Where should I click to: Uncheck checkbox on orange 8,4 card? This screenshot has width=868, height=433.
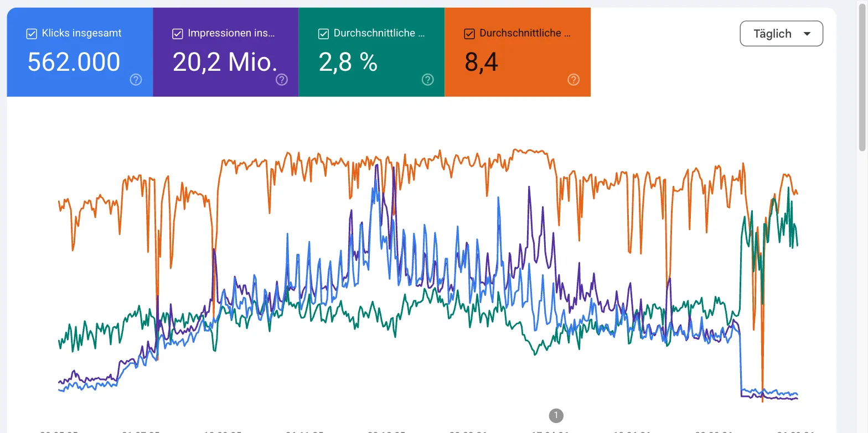tap(469, 34)
